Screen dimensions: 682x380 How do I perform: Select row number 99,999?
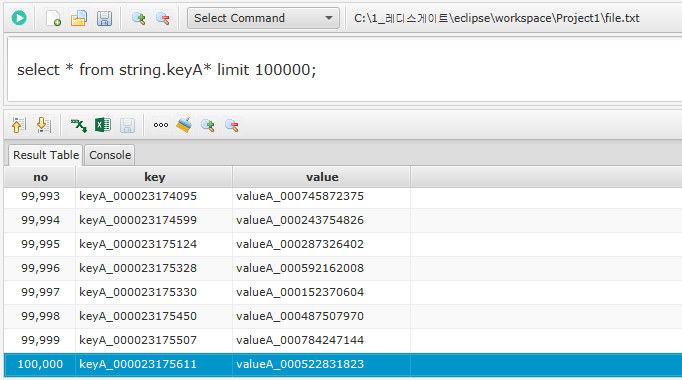40,340
